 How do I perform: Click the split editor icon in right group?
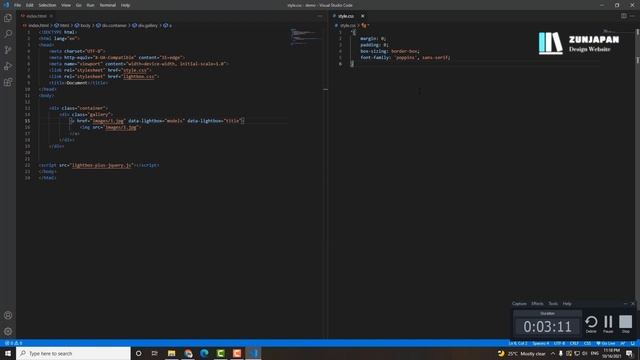click(x=624, y=16)
